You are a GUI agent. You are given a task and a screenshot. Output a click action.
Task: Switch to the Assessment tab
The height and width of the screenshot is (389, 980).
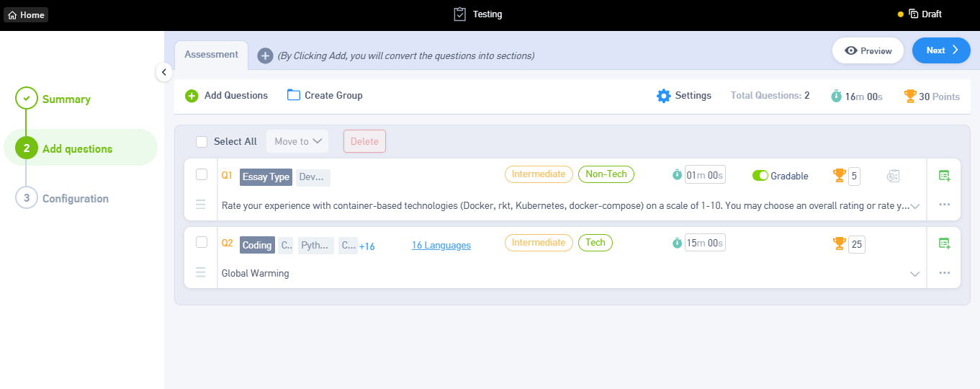[x=211, y=55]
